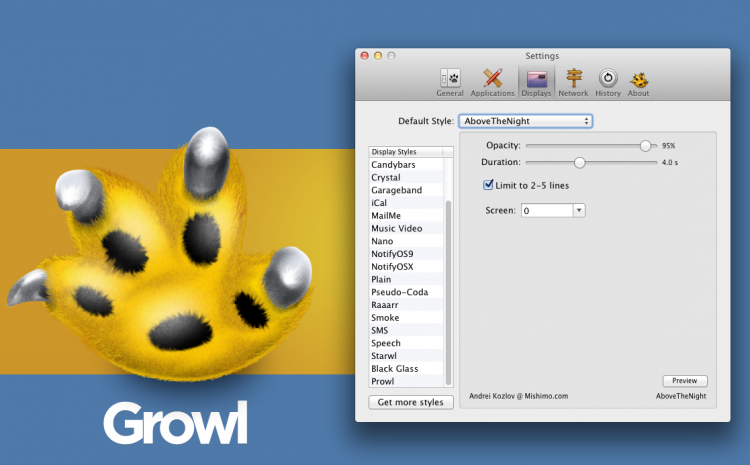This screenshot has width=750, height=465.
Task: Select MailMe display style
Action: (406, 216)
